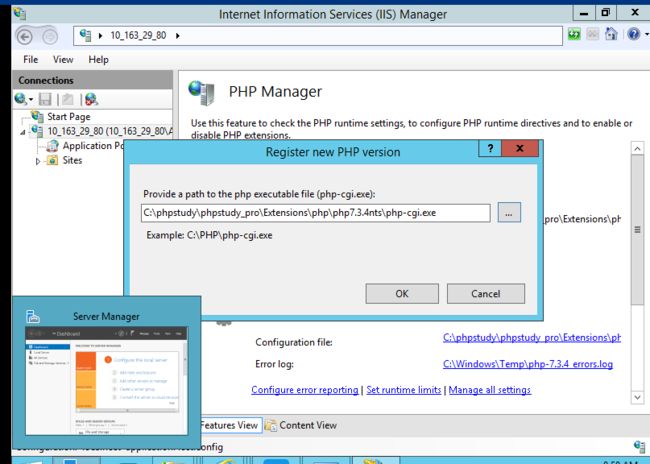This screenshot has width=650, height=464.
Task: Click the Back navigation arrow
Action: [24, 37]
